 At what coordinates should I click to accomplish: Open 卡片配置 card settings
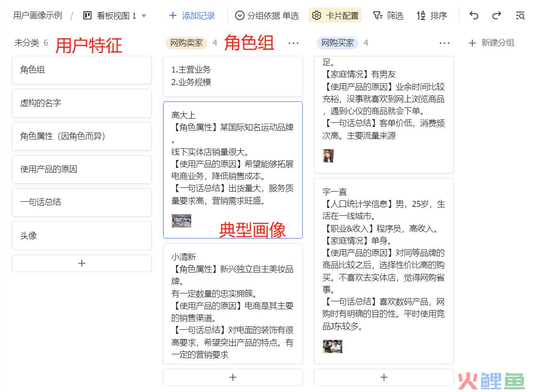[x=335, y=15]
